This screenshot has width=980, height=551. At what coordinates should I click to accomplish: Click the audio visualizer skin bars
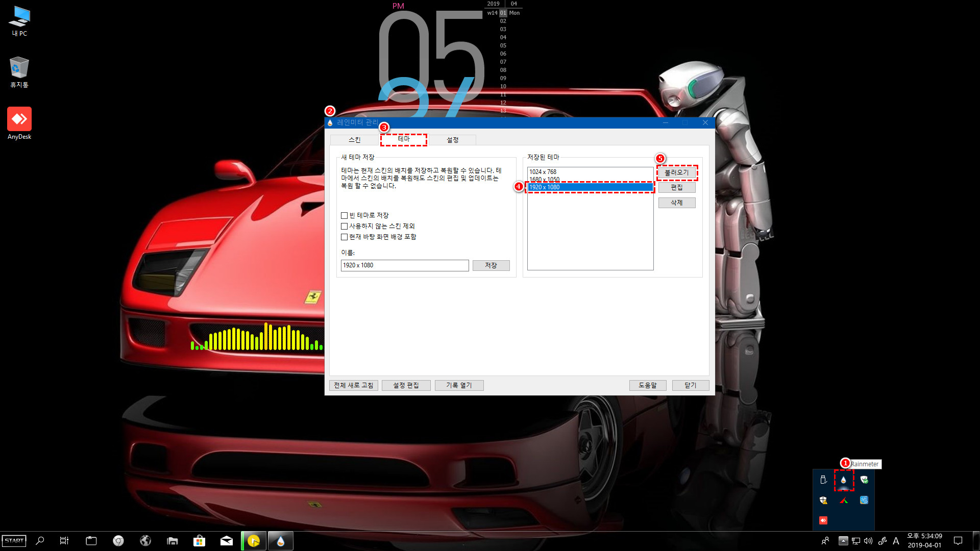point(257,337)
